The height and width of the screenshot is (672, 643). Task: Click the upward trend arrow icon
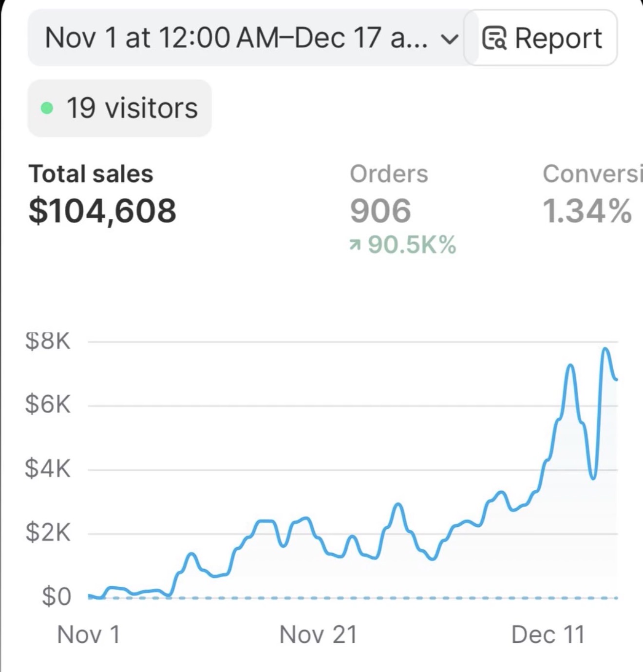355,245
